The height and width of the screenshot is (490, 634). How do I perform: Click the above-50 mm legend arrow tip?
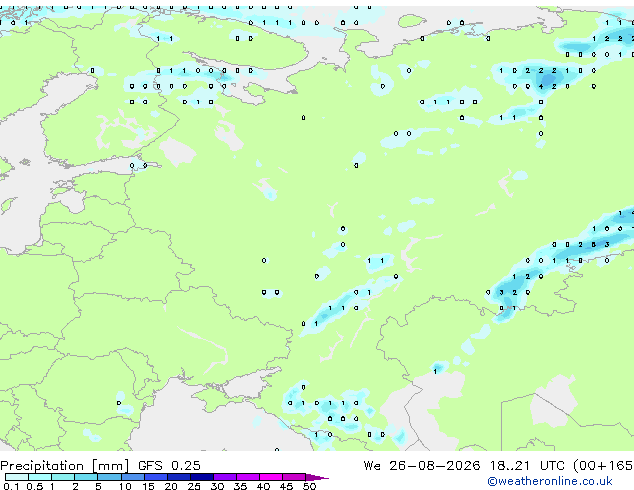coord(317,477)
